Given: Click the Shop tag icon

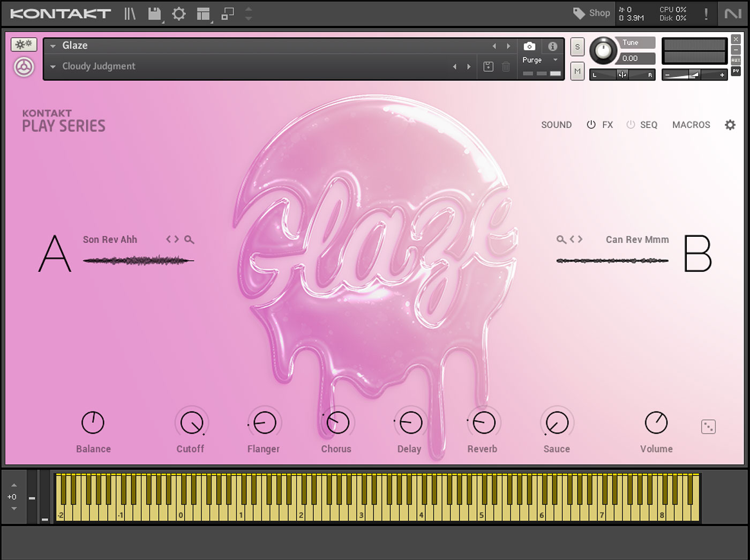Looking at the screenshot, I should [x=579, y=13].
